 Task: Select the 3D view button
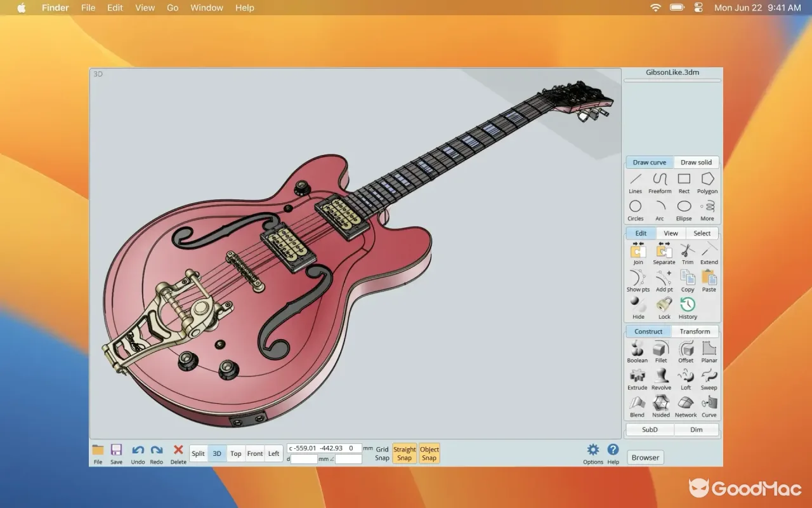point(217,453)
